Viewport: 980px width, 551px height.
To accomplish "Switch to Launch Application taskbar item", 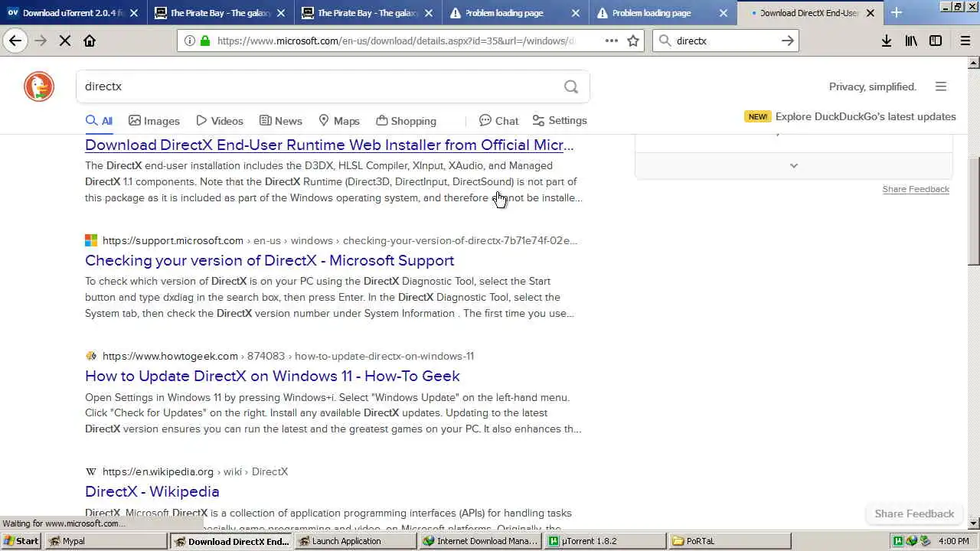I will pyautogui.click(x=356, y=541).
